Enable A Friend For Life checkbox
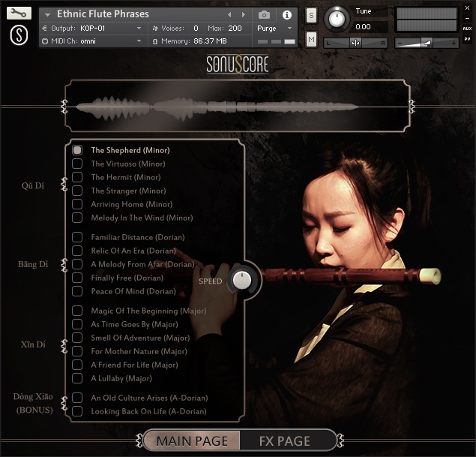476x457 pixels. point(77,365)
